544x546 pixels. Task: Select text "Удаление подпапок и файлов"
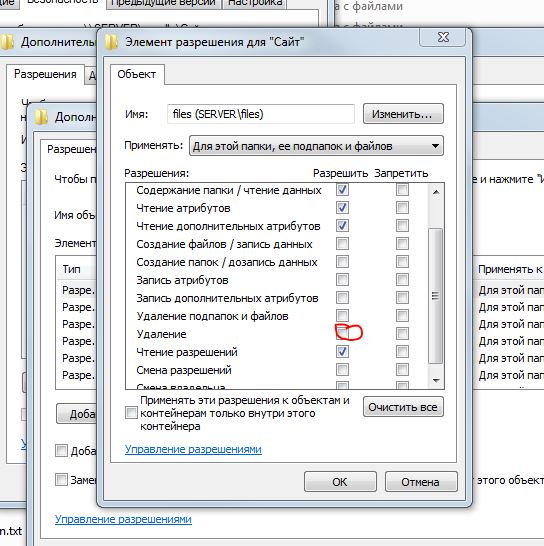pos(212,316)
